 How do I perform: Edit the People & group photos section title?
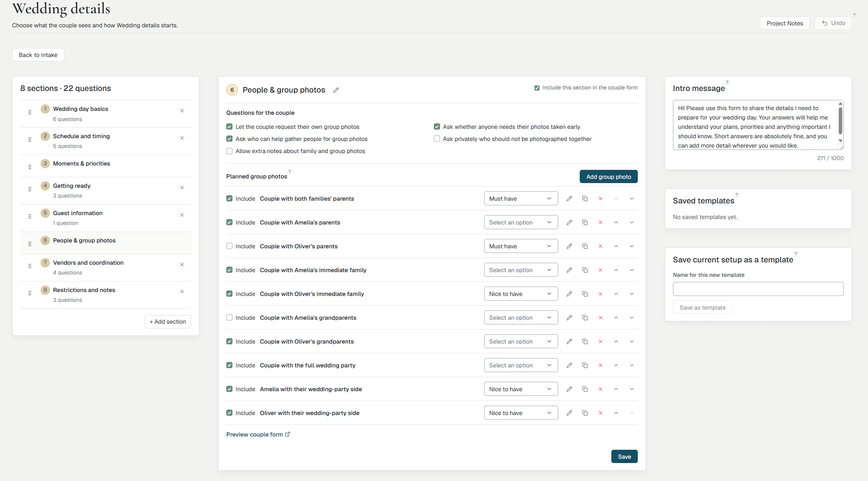336,90
